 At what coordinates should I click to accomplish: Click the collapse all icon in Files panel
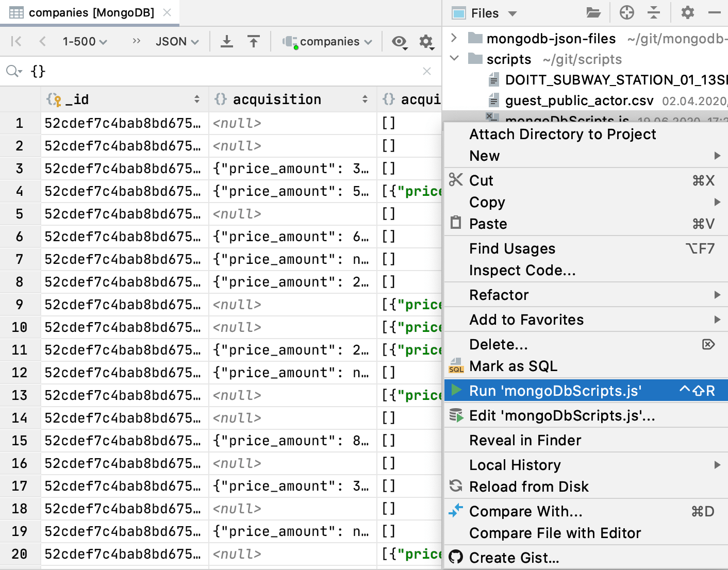coord(654,13)
